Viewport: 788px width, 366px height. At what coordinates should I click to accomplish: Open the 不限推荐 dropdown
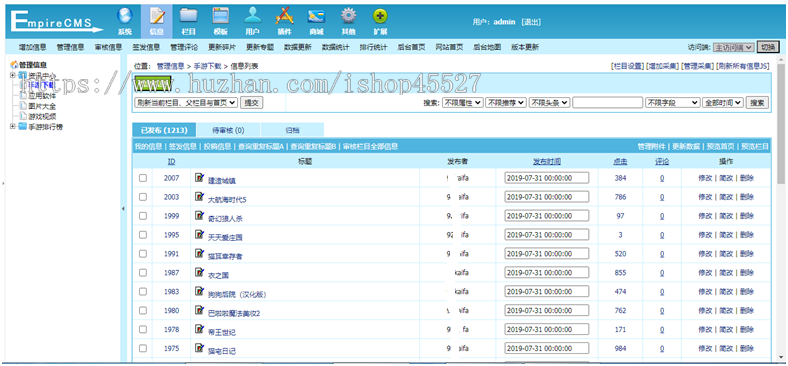click(506, 103)
